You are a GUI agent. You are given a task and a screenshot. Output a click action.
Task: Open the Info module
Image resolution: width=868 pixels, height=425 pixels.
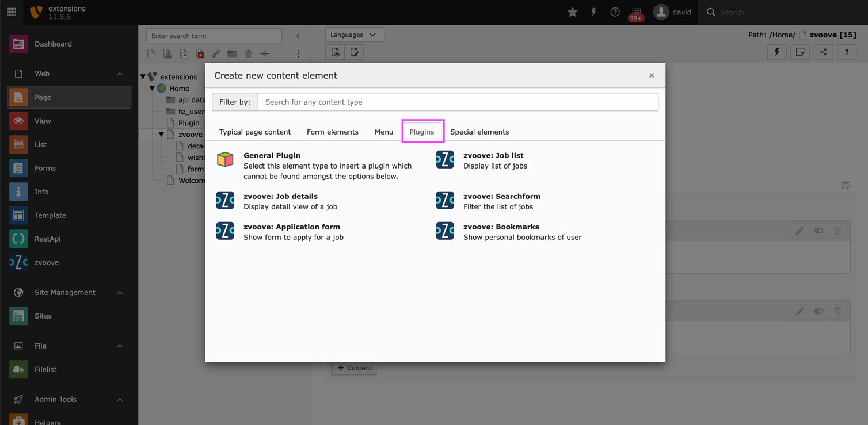tap(69, 192)
